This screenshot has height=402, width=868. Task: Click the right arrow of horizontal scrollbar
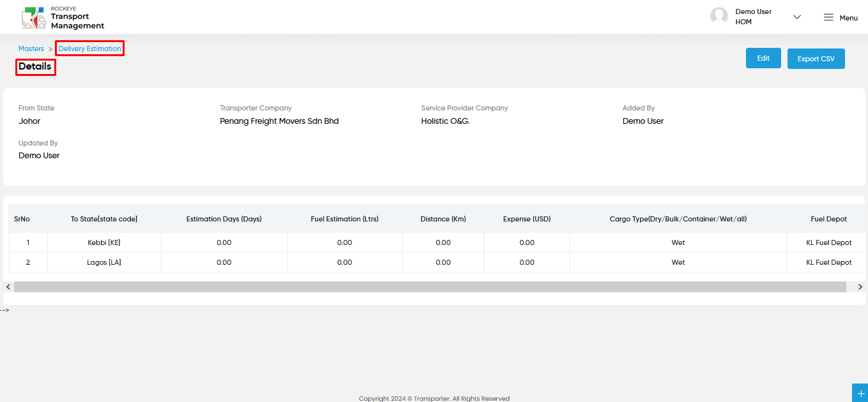(x=860, y=287)
